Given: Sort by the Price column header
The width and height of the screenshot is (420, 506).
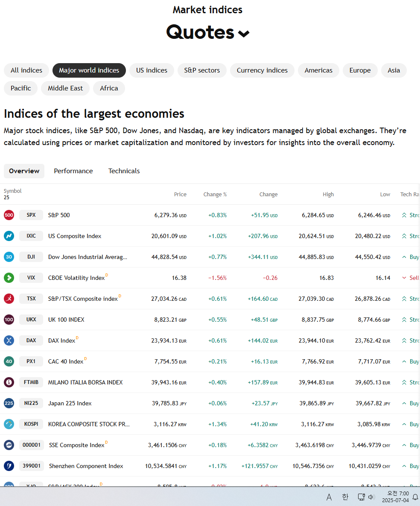Looking at the screenshot, I should [x=180, y=194].
